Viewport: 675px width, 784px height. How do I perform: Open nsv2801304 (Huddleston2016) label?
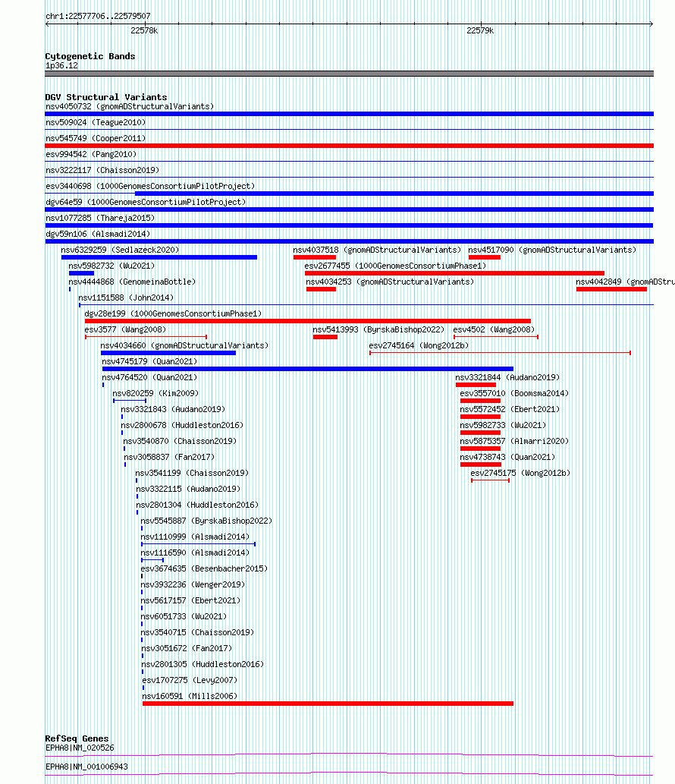pyautogui.click(x=197, y=506)
